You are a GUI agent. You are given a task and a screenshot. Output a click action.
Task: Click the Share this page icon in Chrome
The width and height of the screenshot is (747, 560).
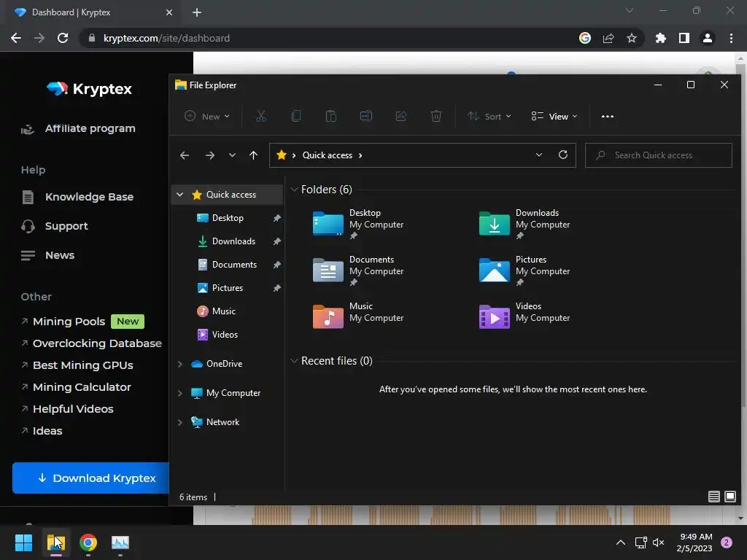point(608,38)
